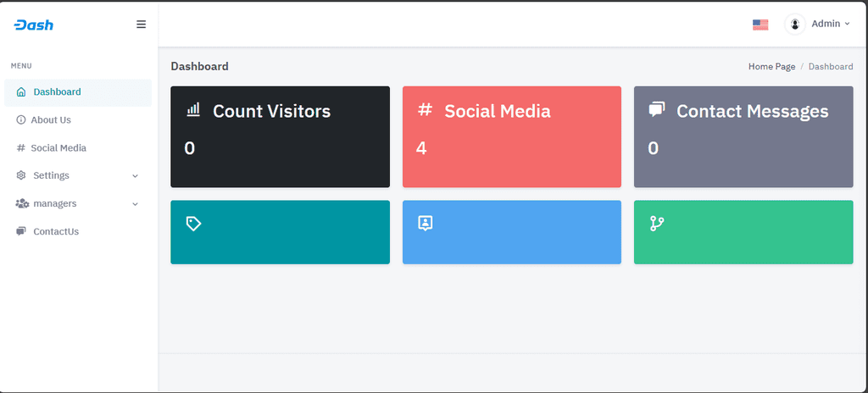Click the Admin user avatar icon
This screenshot has width=868, height=393.
(x=795, y=24)
